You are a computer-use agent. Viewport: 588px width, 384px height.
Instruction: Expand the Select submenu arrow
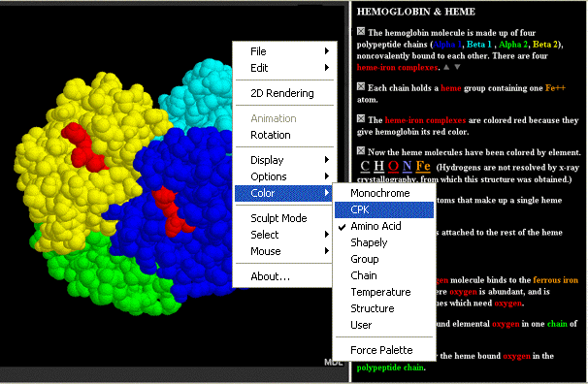tap(327, 235)
